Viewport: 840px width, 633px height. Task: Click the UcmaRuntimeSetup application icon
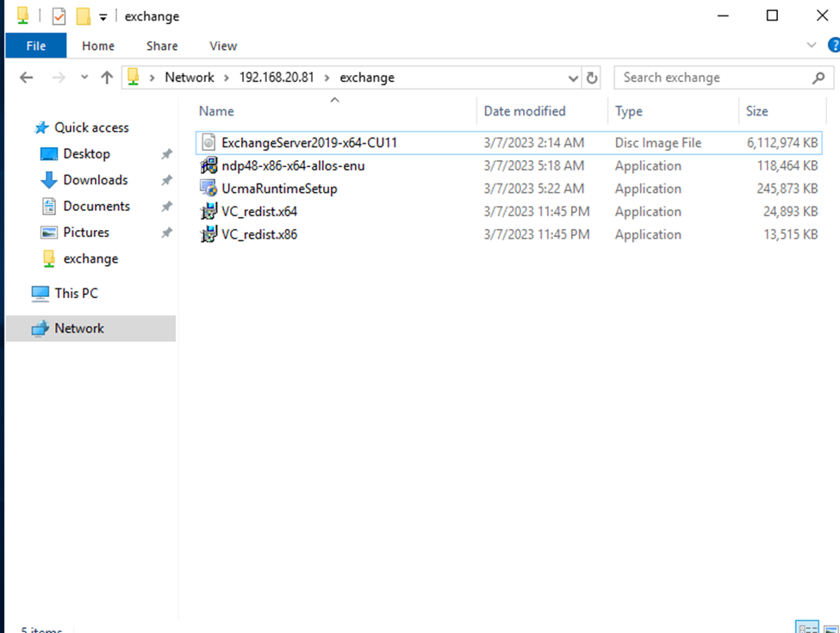(208, 189)
